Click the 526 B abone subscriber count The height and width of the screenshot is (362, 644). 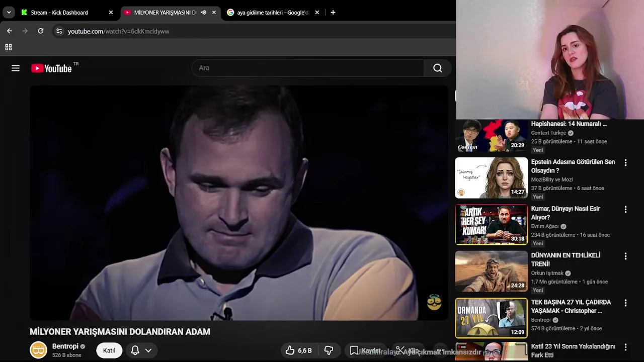pyautogui.click(x=66, y=355)
